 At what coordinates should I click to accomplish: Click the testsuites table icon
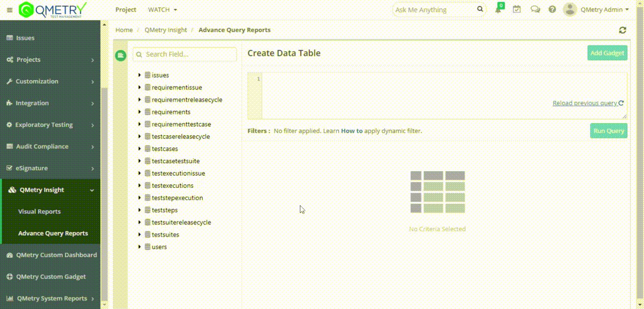pos(147,235)
